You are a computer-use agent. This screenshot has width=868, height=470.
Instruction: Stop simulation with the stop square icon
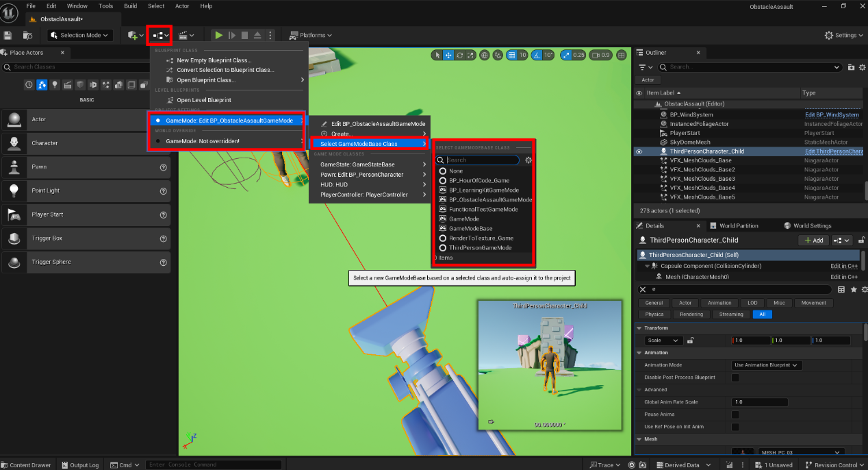coord(244,35)
